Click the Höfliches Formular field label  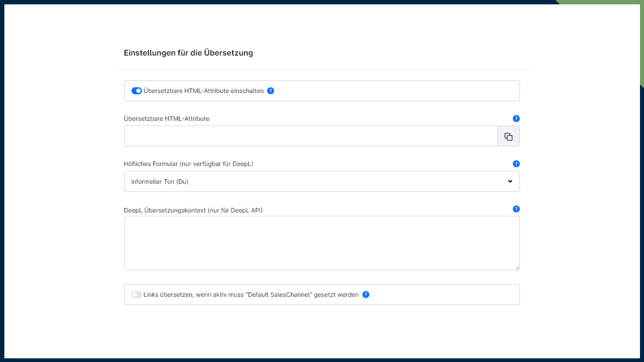(188, 164)
